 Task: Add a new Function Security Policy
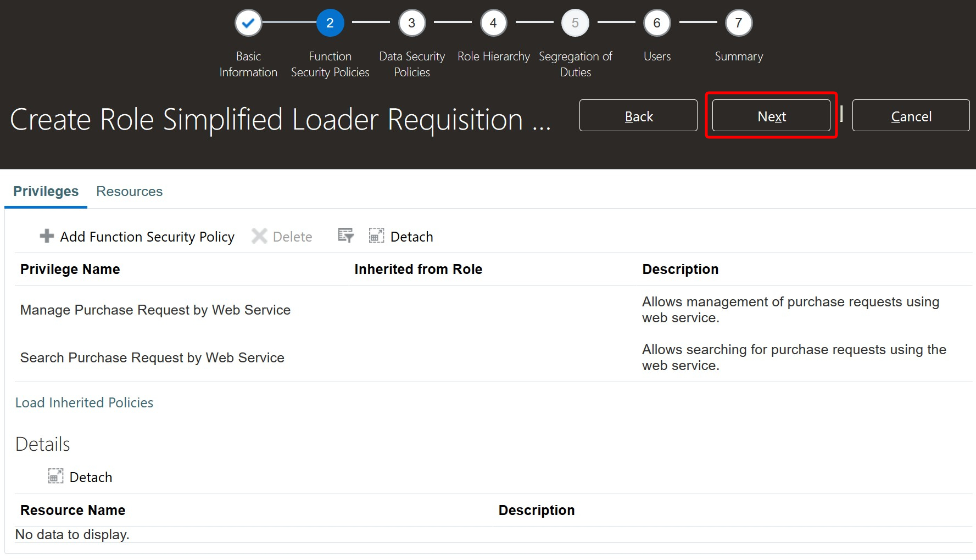tap(136, 236)
